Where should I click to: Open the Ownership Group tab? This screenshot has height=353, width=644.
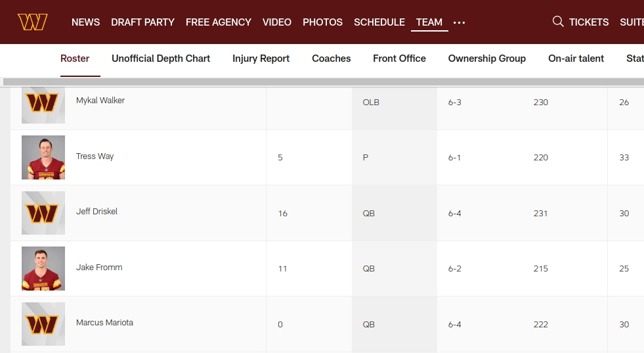click(486, 59)
